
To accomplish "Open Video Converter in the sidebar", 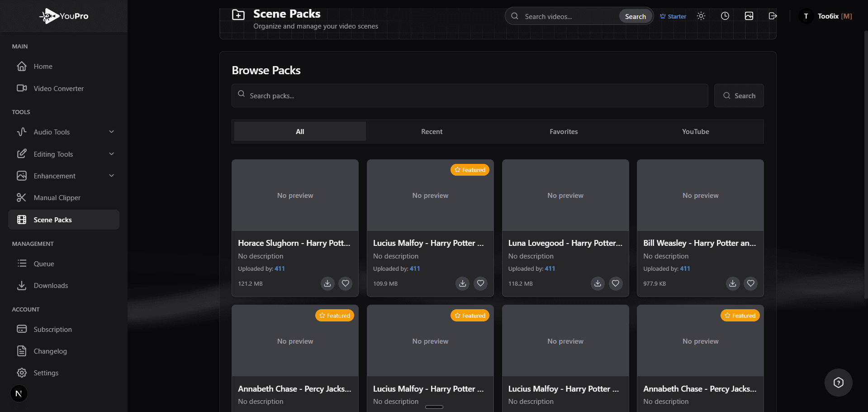I will click(x=64, y=88).
